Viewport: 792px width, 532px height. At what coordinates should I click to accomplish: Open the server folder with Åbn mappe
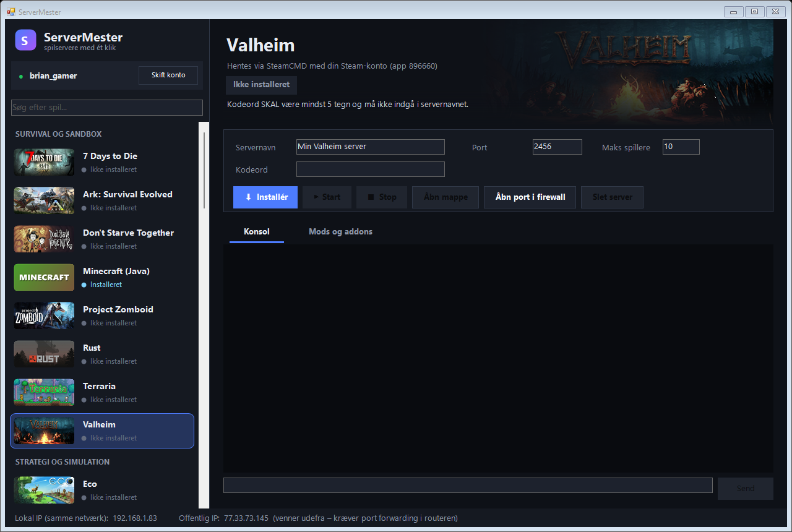pyautogui.click(x=445, y=197)
